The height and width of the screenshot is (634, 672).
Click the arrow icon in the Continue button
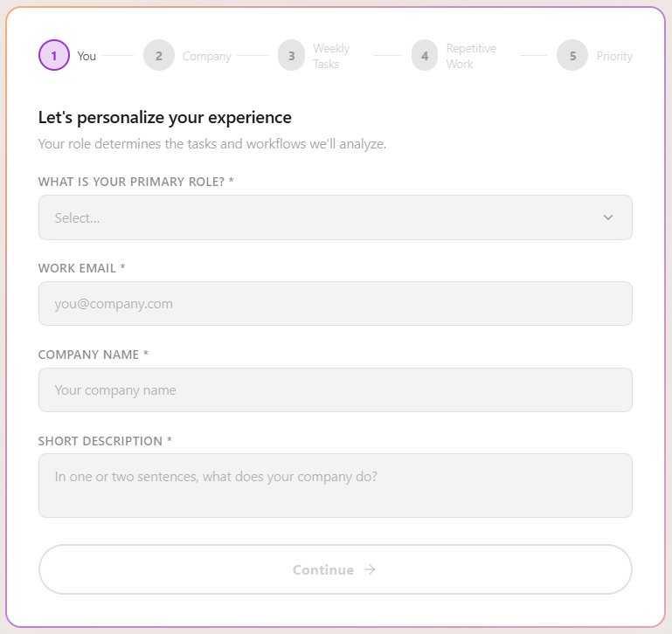(x=370, y=569)
